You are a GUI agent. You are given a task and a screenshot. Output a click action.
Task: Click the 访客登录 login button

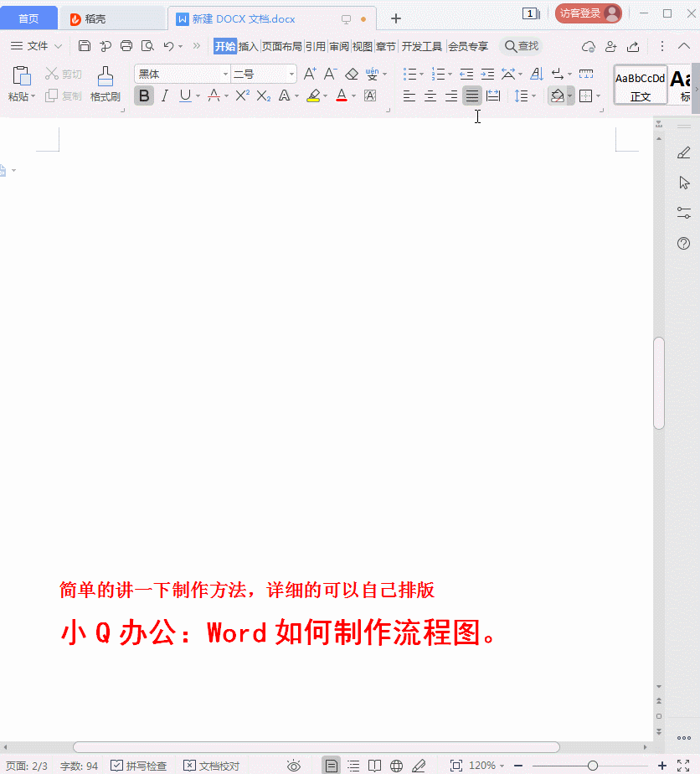click(x=589, y=13)
